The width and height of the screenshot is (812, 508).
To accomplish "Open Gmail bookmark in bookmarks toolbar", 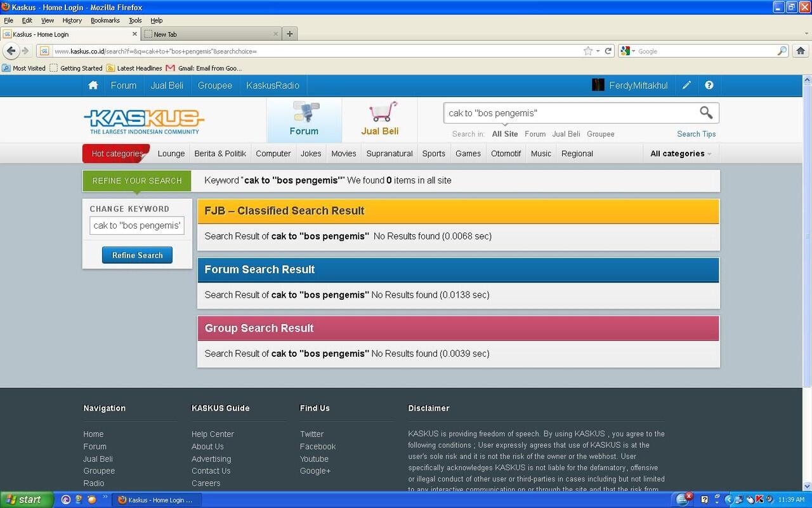I will (x=204, y=68).
